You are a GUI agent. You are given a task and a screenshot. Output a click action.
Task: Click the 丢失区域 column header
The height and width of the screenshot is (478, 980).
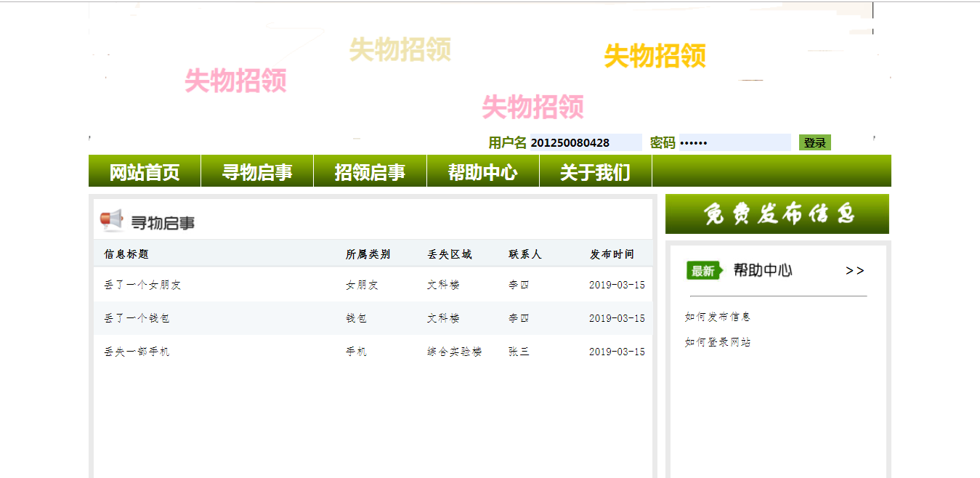point(449,254)
